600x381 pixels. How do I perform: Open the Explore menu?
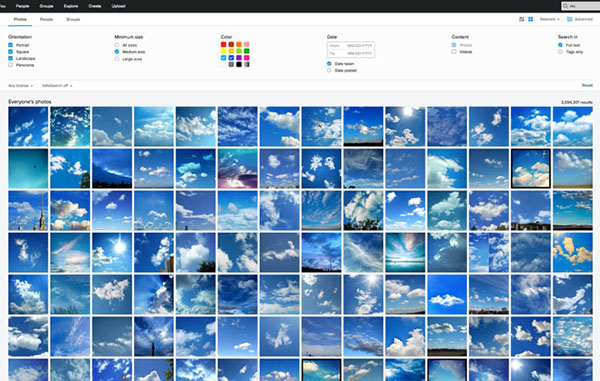pyautogui.click(x=71, y=6)
